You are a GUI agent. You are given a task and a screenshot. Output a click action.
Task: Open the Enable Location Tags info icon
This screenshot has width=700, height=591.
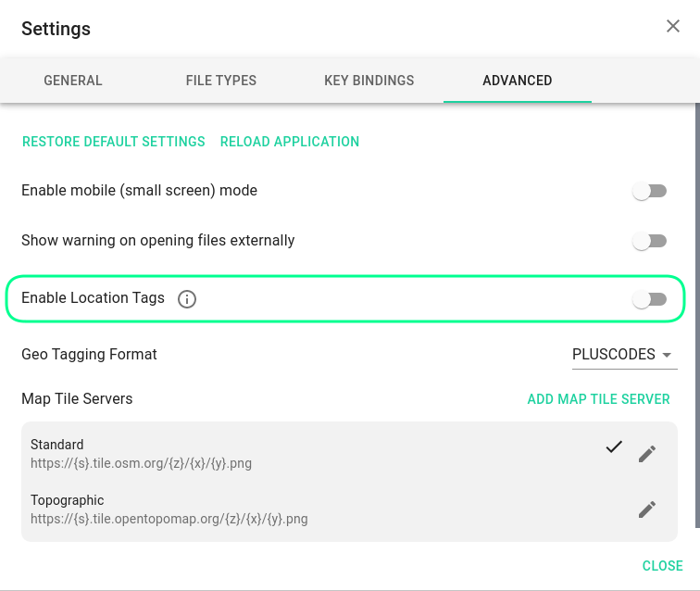[x=187, y=299]
